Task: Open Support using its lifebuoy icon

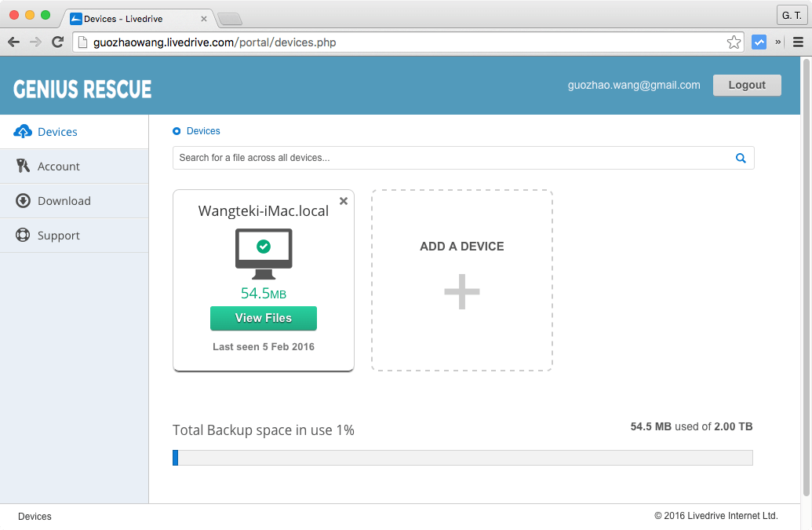Action: (x=24, y=235)
